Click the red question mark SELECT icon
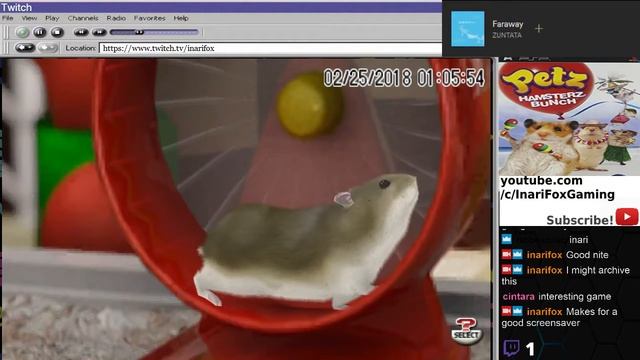The image size is (640, 360). click(x=467, y=331)
